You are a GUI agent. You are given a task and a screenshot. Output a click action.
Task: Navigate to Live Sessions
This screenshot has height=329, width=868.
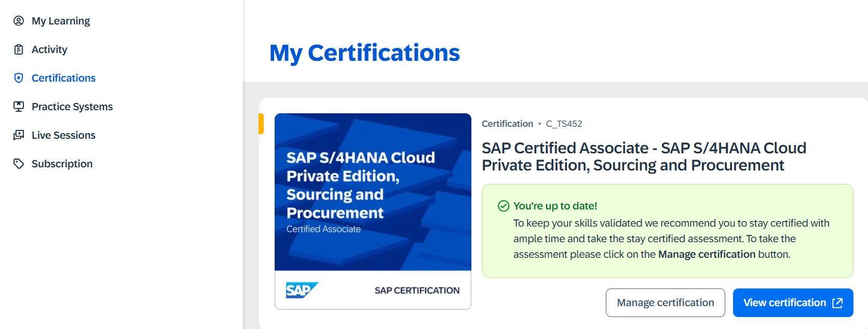point(63,135)
